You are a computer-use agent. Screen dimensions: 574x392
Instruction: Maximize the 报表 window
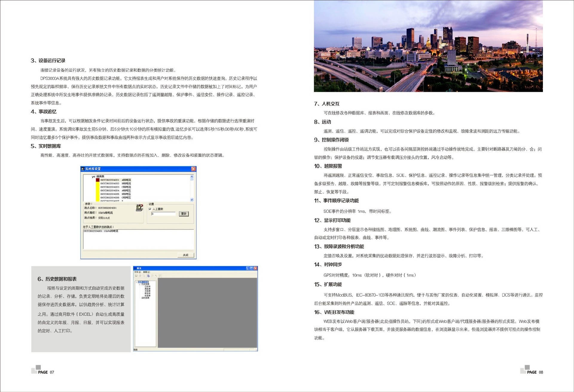[252, 268]
